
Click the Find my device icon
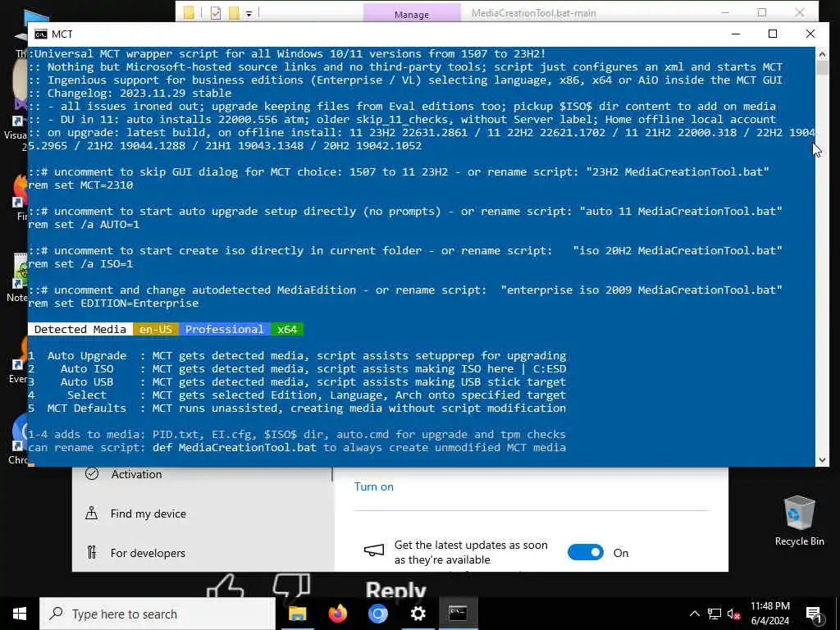[x=92, y=514]
